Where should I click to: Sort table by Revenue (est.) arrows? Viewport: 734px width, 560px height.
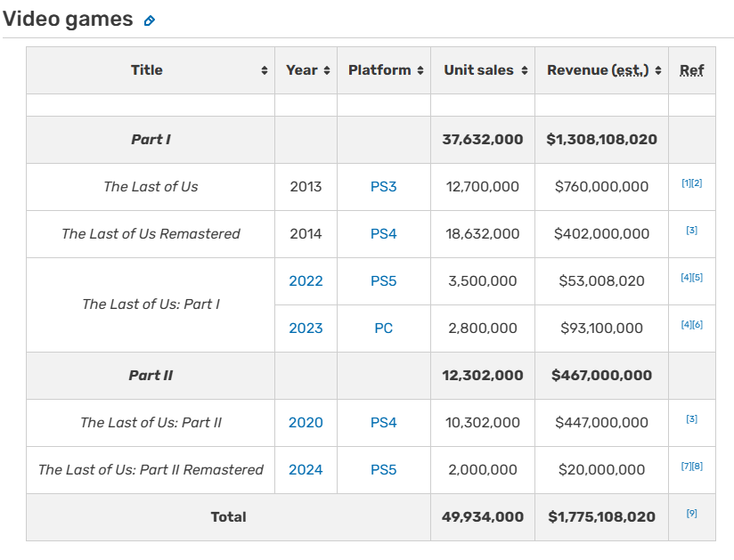pyautogui.click(x=658, y=70)
